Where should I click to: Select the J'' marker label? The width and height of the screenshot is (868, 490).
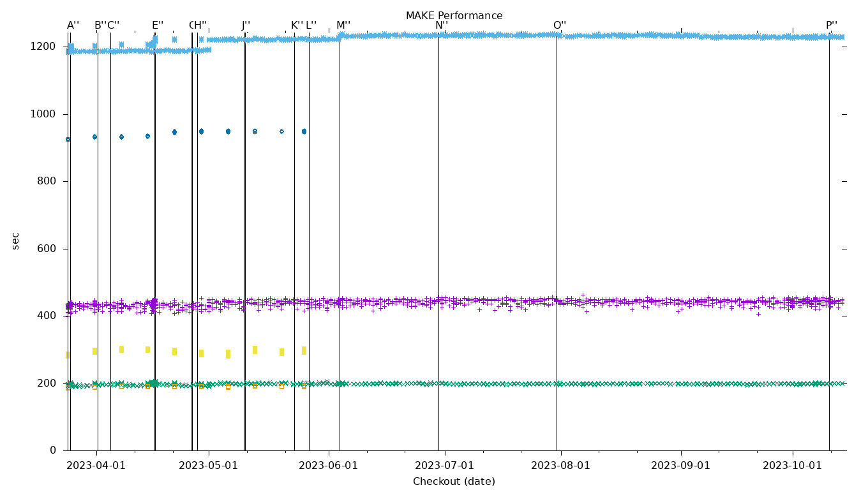(x=246, y=26)
